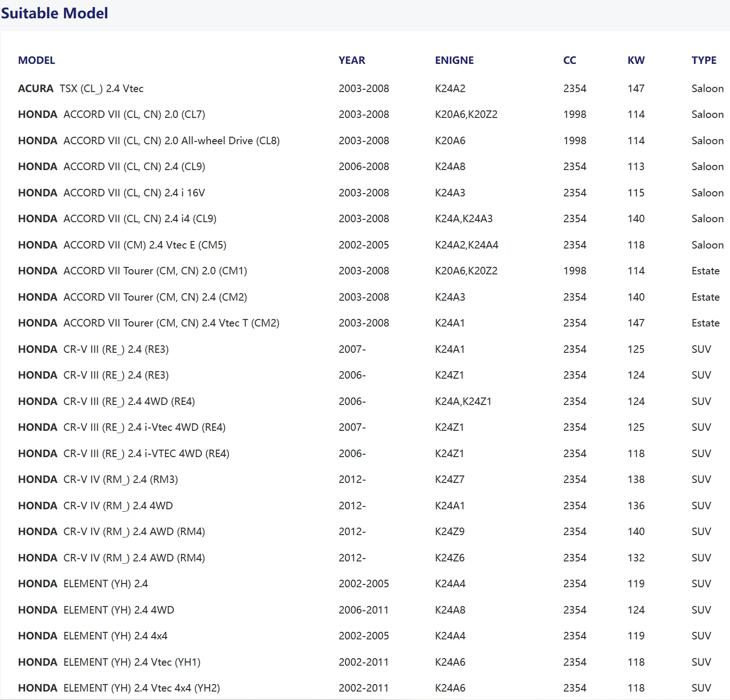The width and height of the screenshot is (730, 700).
Task: Click the engine cell 'K24Z9'
Action: [x=449, y=531]
